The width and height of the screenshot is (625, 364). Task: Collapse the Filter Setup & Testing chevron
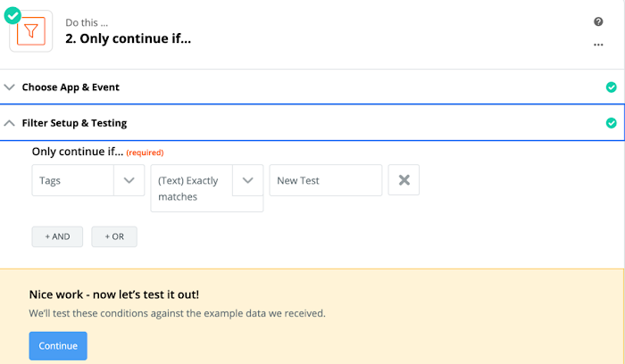9,123
